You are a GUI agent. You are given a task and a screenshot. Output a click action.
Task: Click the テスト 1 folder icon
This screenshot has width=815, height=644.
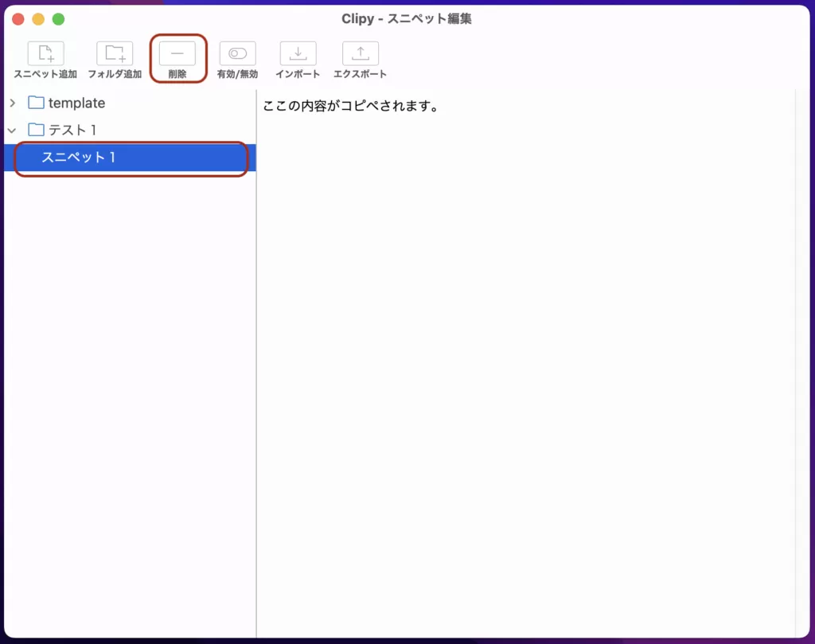pos(36,130)
